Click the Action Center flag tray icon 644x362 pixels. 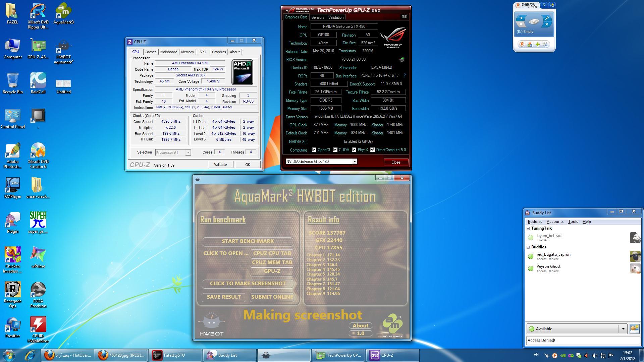point(611,356)
